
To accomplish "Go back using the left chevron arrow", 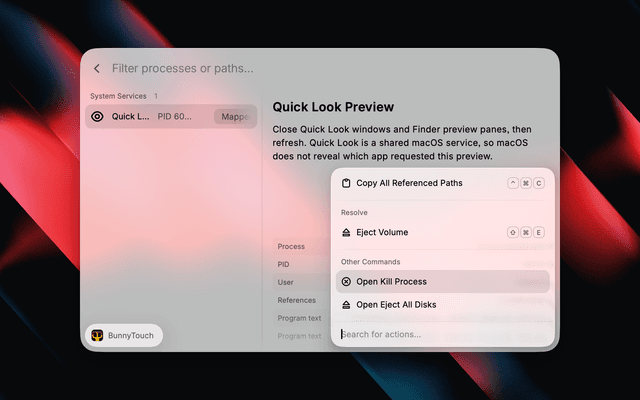I will (x=97, y=69).
